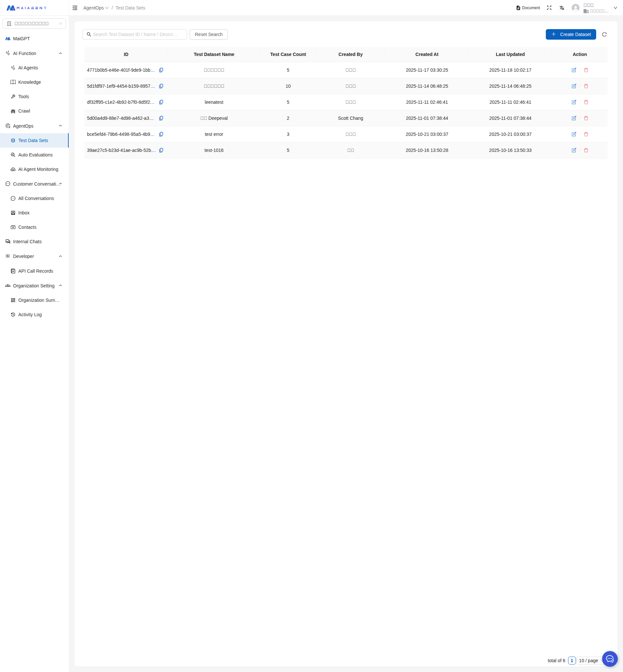
Task: Click the Create Dataset button
Action: (x=570, y=34)
